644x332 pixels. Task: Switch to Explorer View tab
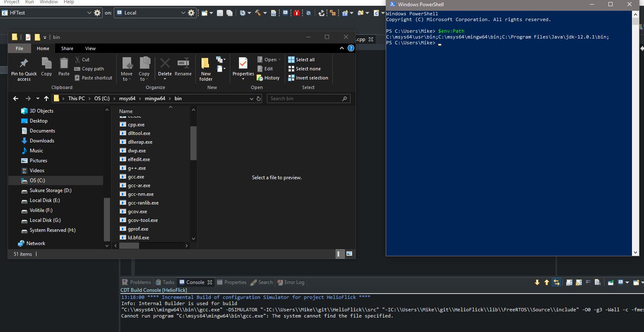click(90, 48)
